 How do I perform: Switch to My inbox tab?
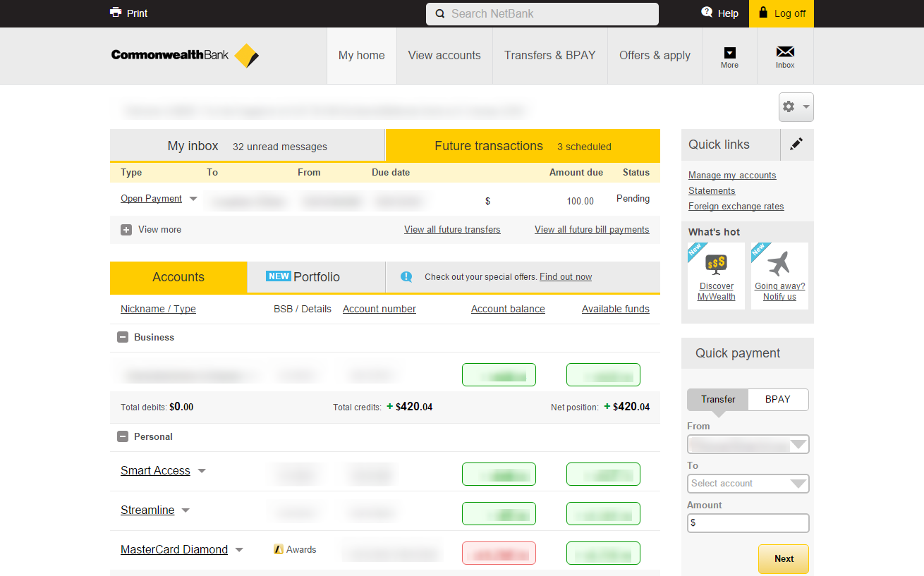pos(248,146)
